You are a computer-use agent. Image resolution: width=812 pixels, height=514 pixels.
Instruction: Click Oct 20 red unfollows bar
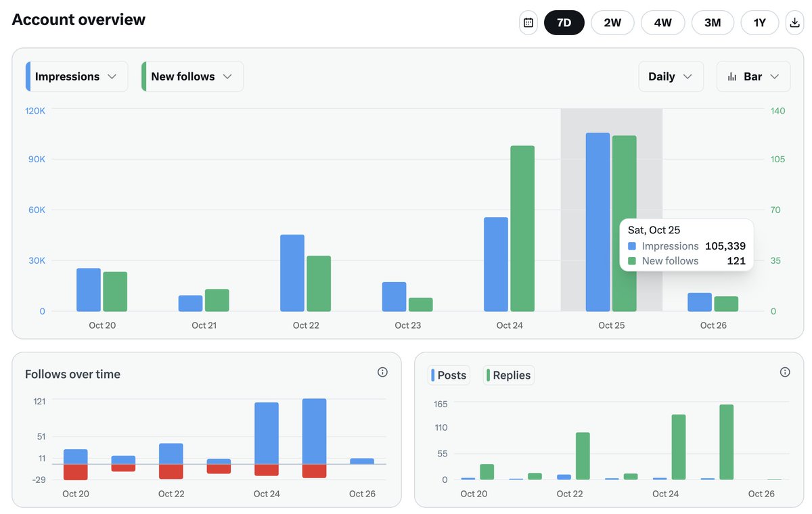(x=76, y=472)
